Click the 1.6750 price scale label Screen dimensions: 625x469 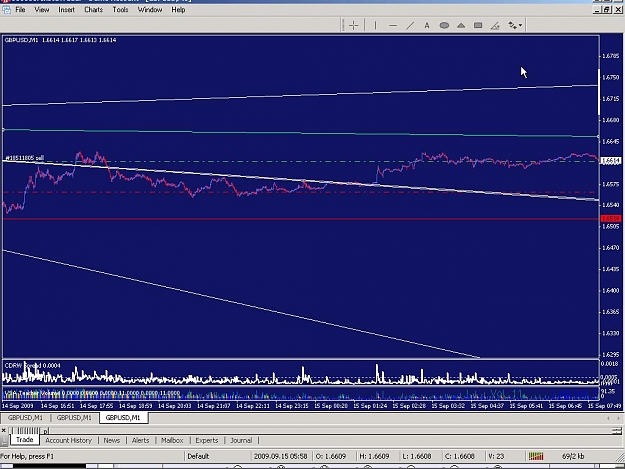pos(611,77)
